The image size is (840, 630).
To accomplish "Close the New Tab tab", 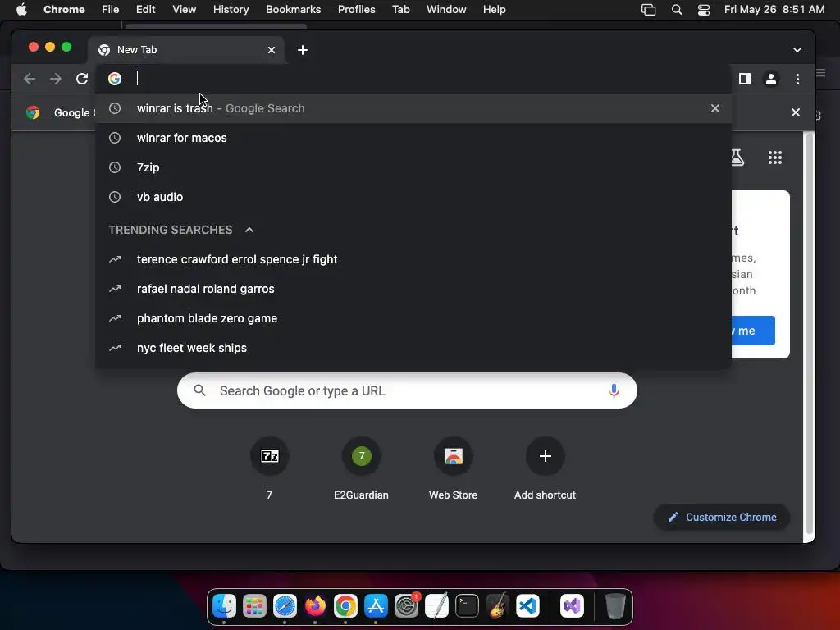I will click(x=272, y=50).
